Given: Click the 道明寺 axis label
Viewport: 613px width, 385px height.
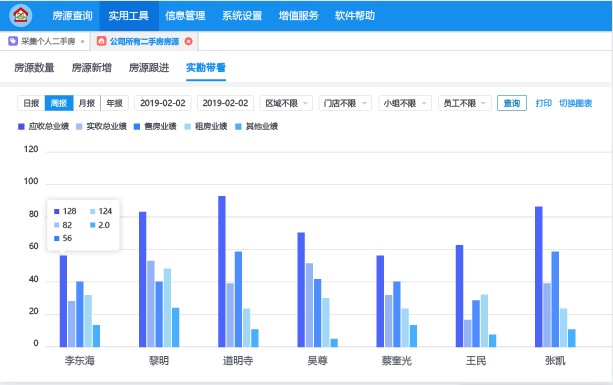Looking at the screenshot, I should coord(238,360).
